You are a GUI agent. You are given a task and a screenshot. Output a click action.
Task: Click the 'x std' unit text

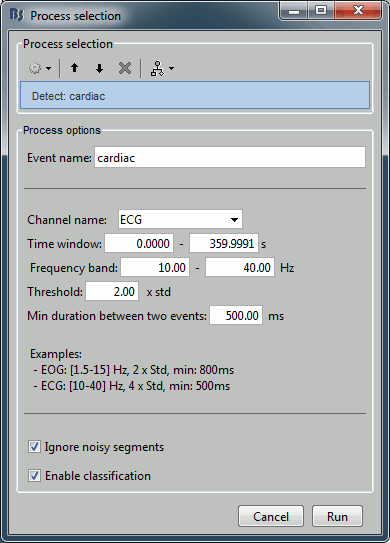pos(159,292)
